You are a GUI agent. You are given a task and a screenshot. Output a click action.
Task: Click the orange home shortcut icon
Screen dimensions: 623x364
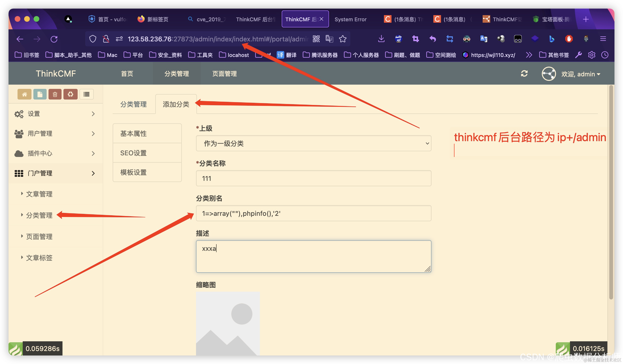click(24, 94)
